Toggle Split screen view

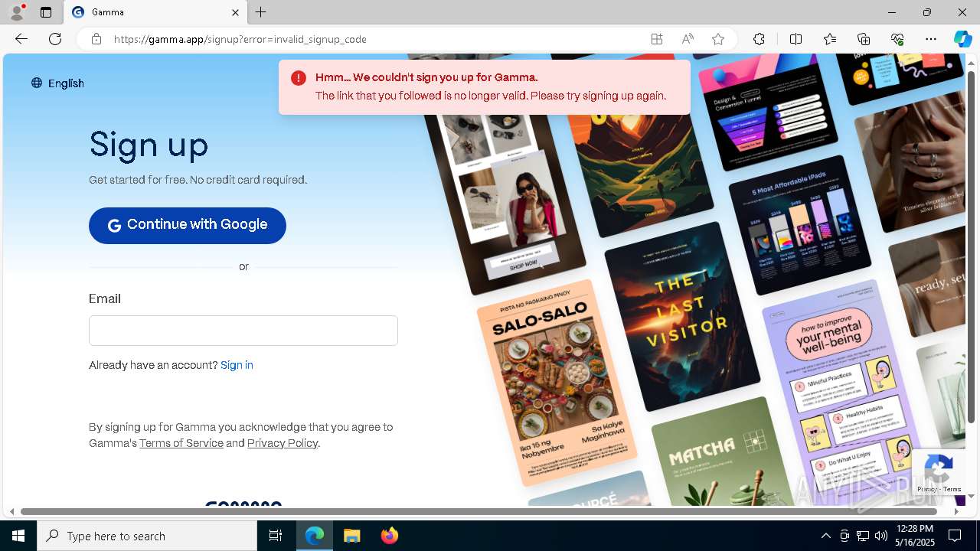(x=795, y=39)
